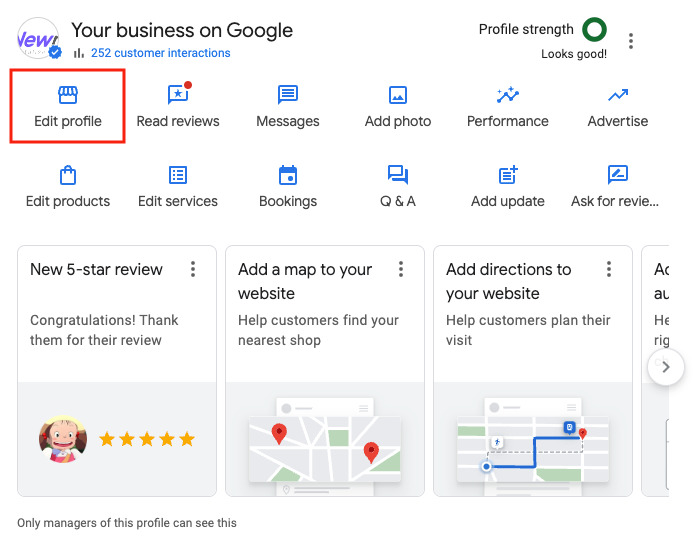Click the Edit products label

68,202
